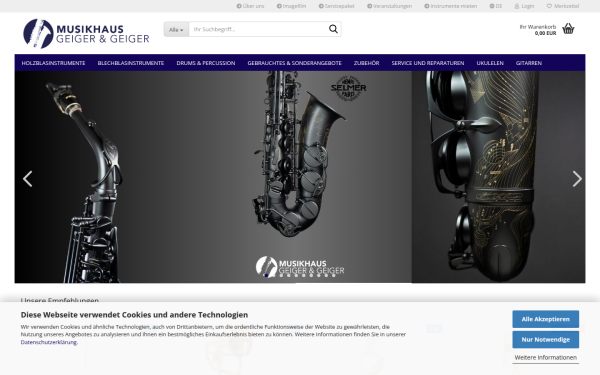Open Gebrauchtes & Sonderangebote menu
This screenshot has width=600, height=375.
pos(294,63)
